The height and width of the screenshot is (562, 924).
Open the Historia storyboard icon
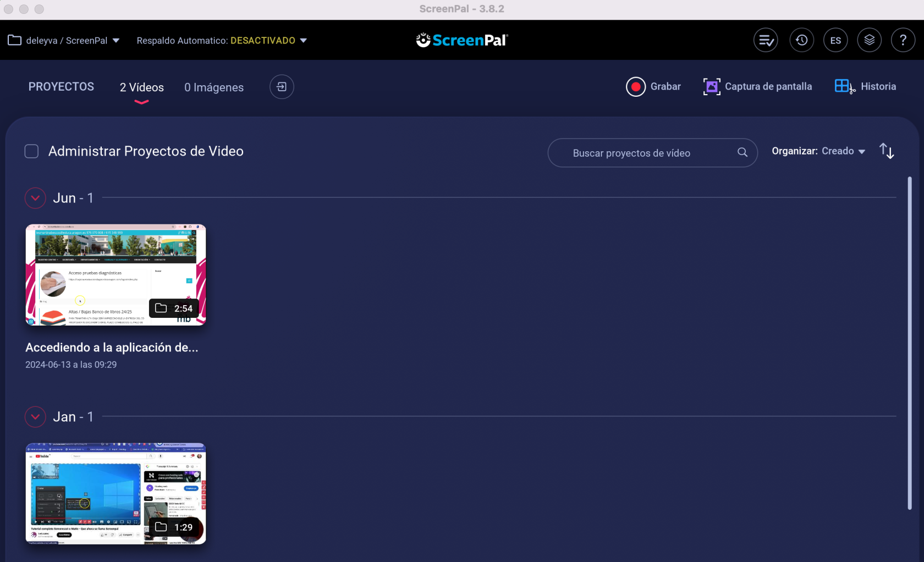click(x=845, y=86)
